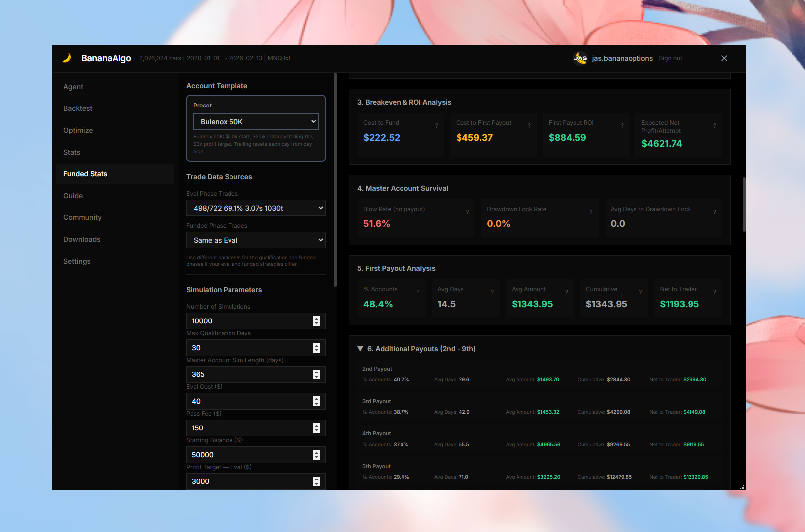Show the Blow Rate help tooltip

pos(467,212)
